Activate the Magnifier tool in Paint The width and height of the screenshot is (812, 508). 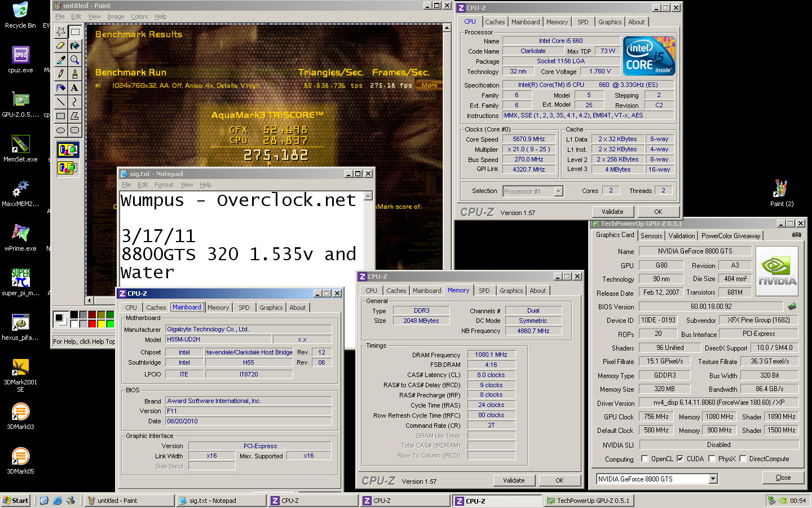[x=74, y=60]
